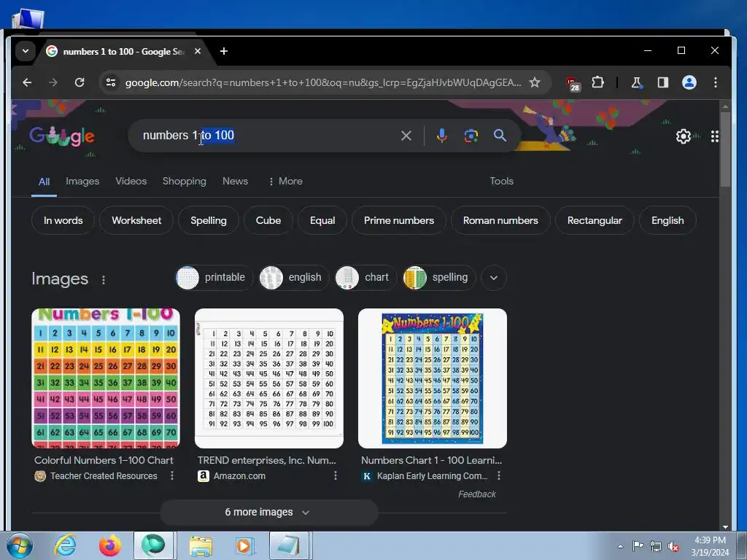View site information icon in address bar
The image size is (747, 560).
click(x=111, y=82)
